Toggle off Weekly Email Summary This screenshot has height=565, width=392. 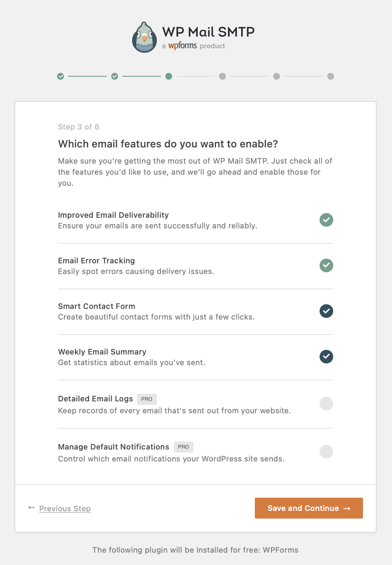click(x=326, y=357)
